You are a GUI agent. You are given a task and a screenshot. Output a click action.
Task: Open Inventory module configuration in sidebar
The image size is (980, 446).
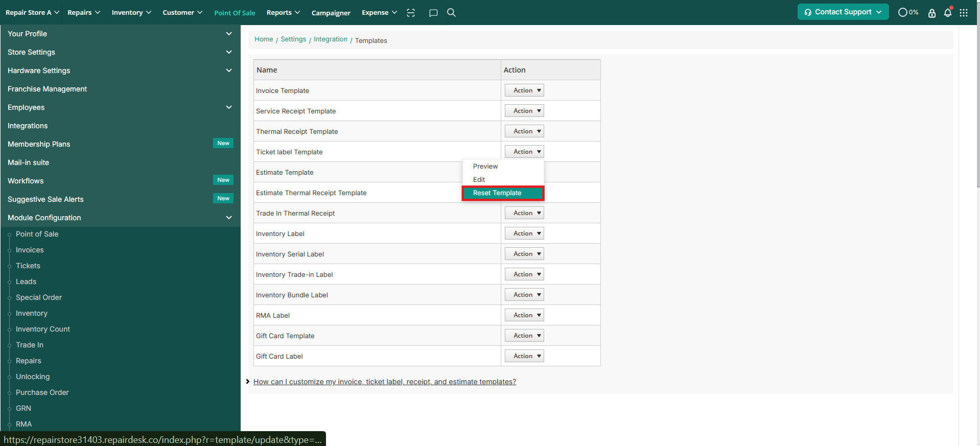click(x=32, y=313)
